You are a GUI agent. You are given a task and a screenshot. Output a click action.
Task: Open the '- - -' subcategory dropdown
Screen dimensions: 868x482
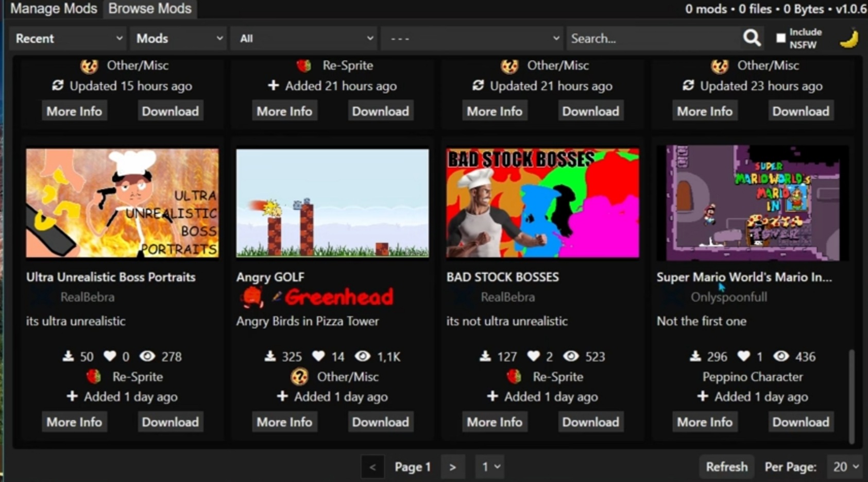pos(472,38)
